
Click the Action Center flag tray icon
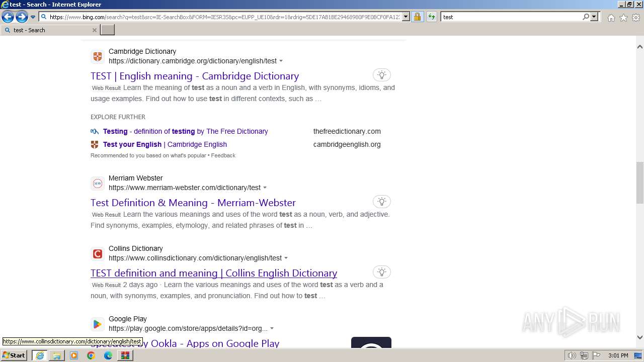point(596,355)
